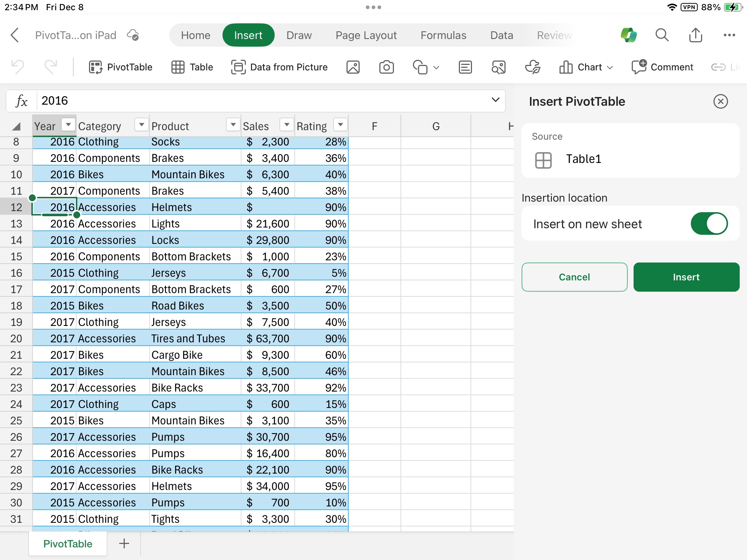Click the Insert button in panel
The height and width of the screenshot is (560, 747).
pyautogui.click(x=686, y=277)
